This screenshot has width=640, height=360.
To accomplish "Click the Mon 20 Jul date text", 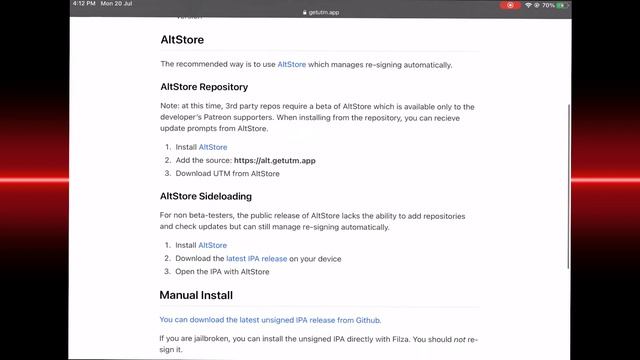I will pyautogui.click(x=116, y=4).
